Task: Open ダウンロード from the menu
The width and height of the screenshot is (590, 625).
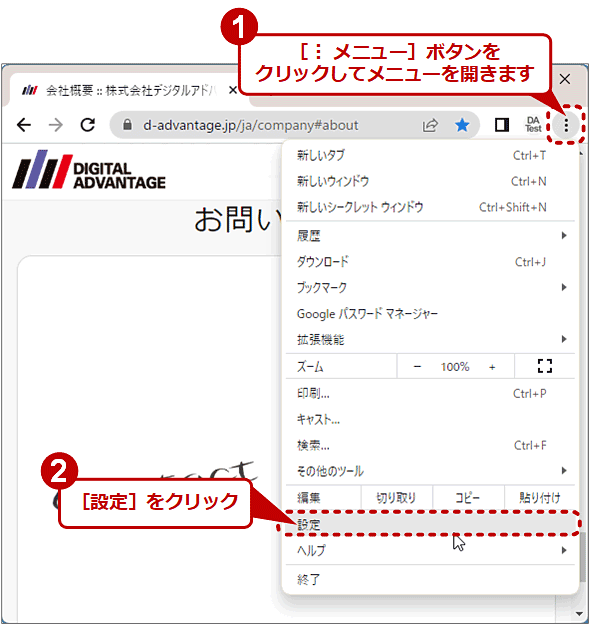Action: (x=430, y=262)
